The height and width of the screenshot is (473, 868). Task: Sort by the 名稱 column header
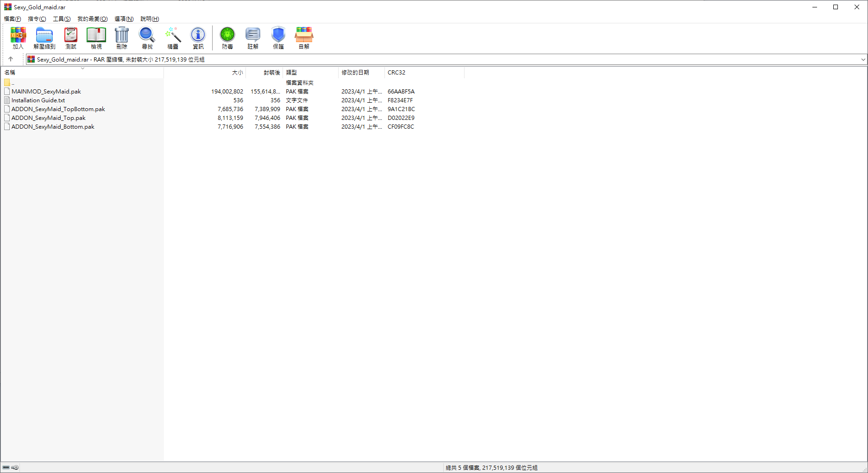coord(10,73)
